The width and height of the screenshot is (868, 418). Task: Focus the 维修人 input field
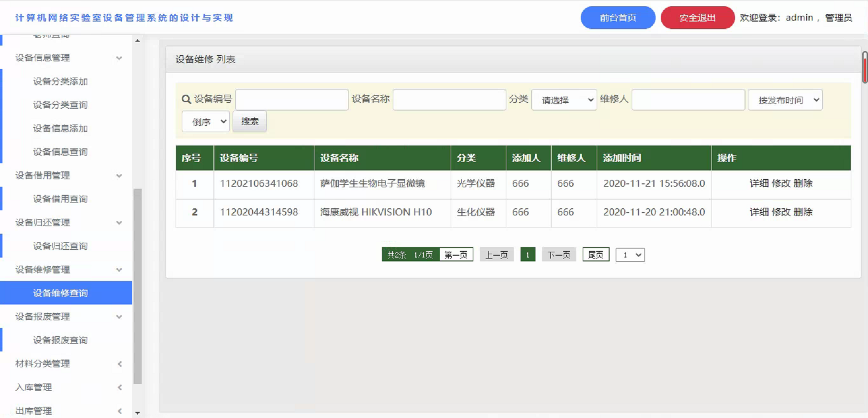point(688,100)
